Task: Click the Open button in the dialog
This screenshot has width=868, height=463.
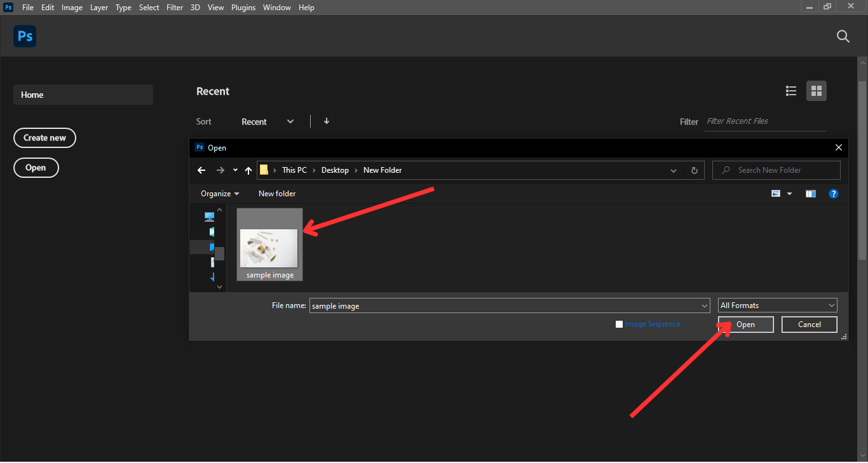Action: click(745, 325)
